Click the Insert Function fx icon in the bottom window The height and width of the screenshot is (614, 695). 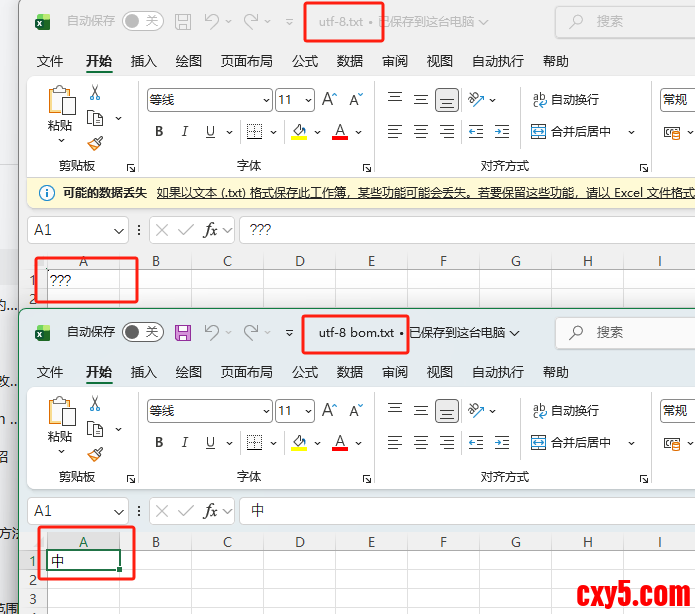click(x=210, y=511)
